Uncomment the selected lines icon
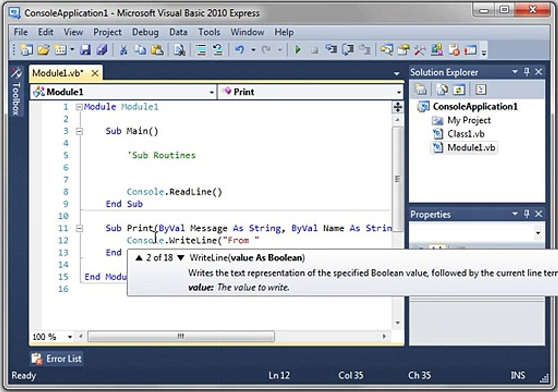558x392 pixels. pos(218,50)
